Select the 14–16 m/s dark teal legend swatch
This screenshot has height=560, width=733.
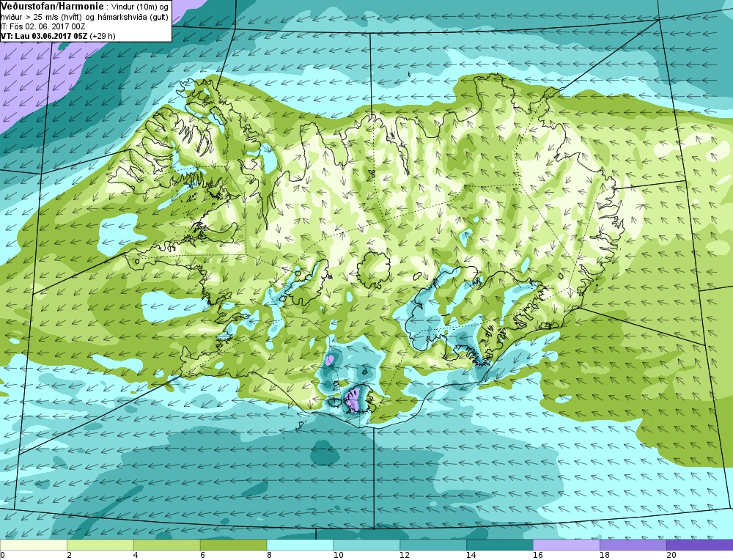coord(500,545)
